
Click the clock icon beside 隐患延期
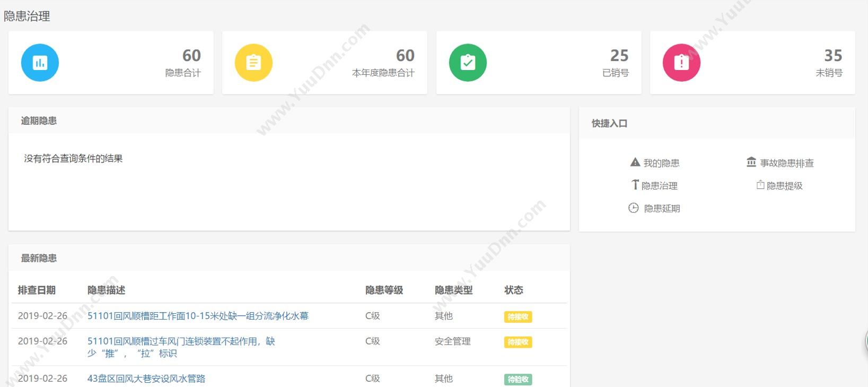(x=634, y=208)
